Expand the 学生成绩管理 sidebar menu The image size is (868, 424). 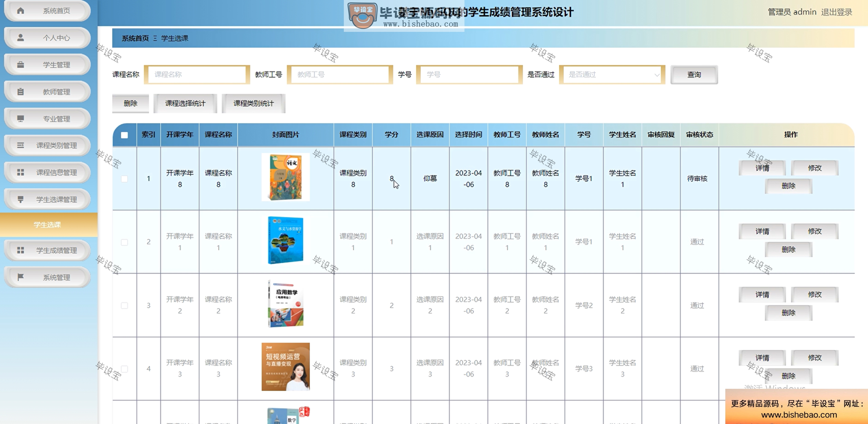pos(47,250)
